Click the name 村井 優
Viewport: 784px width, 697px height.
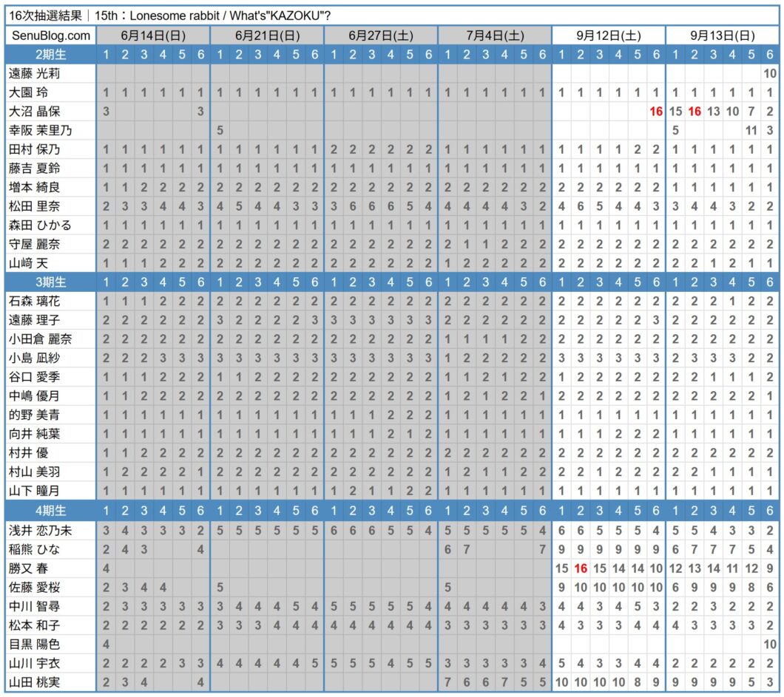28,453
